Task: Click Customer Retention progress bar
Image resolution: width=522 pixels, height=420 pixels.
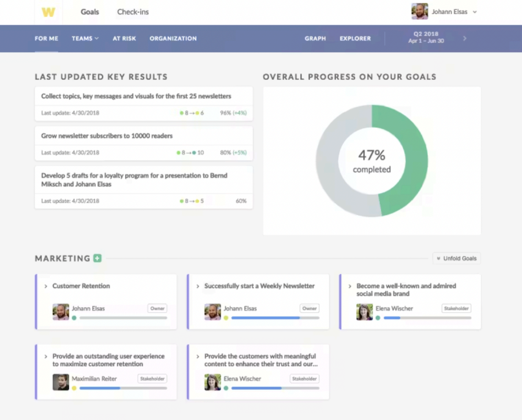Action: point(123,318)
